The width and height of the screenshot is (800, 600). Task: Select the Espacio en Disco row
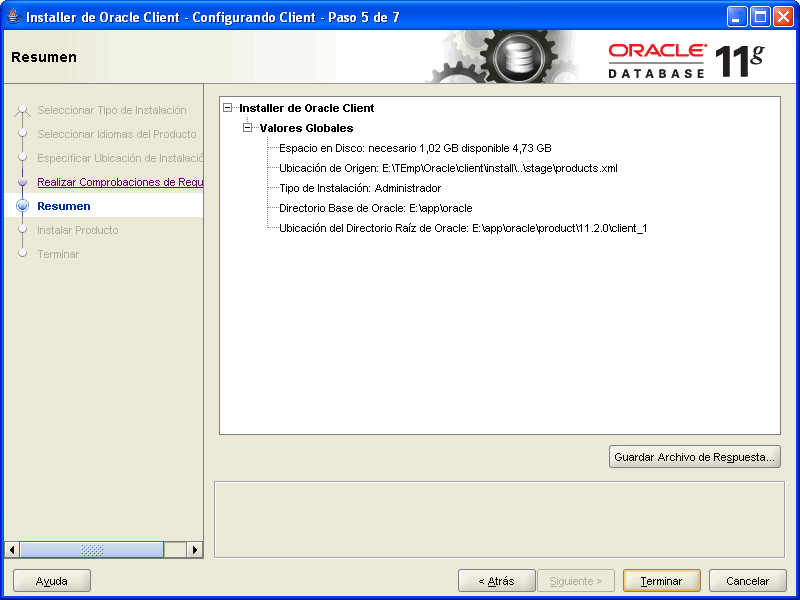pyautogui.click(x=415, y=148)
